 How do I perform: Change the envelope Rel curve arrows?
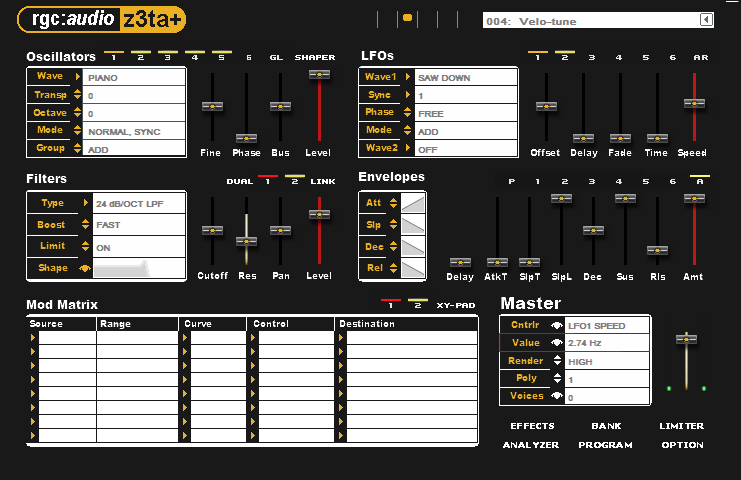(x=393, y=268)
